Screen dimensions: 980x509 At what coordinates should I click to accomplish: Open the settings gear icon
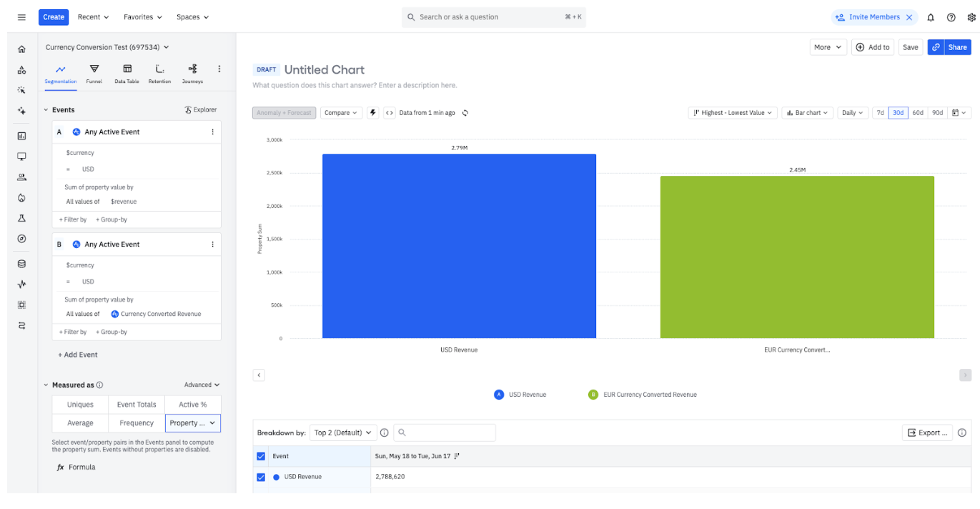971,17
